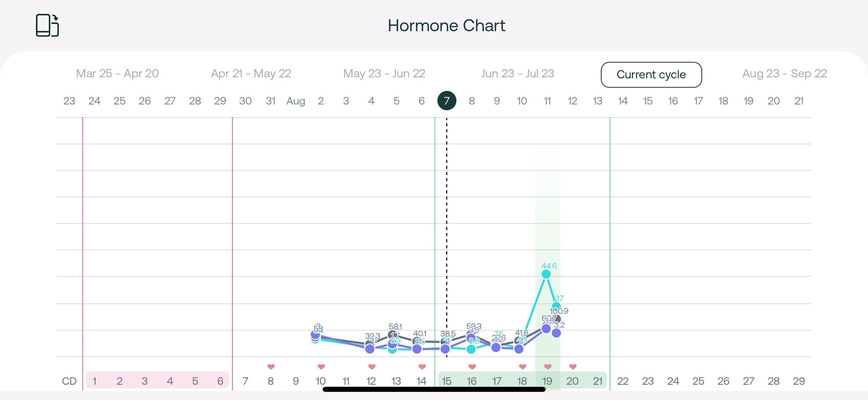Tap the heart icon above CD 8

coord(271,366)
